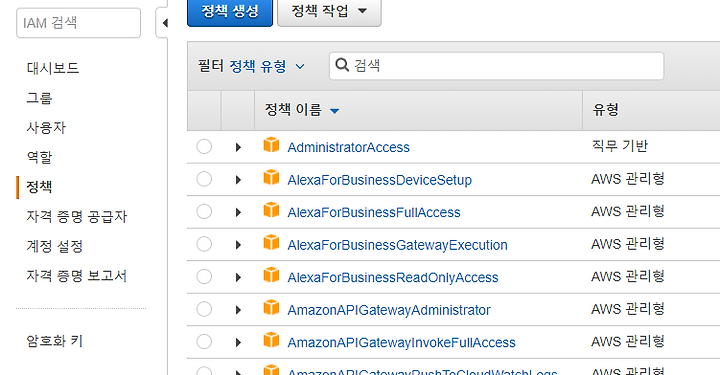The height and width of the screenshot is (375, 720).
Task: Select the AdministratorAccess radio button
Action: click(204, 147)
